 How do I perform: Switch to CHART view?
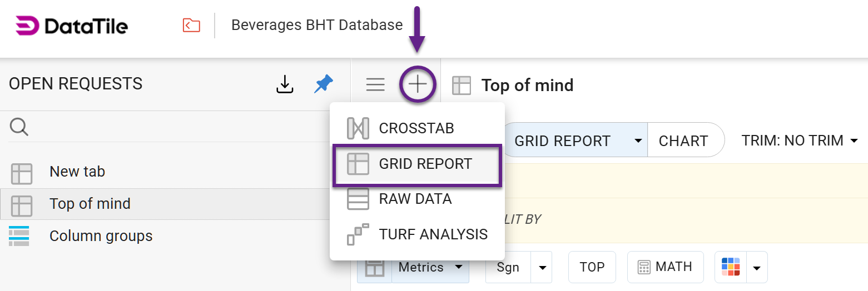[683, 141]
